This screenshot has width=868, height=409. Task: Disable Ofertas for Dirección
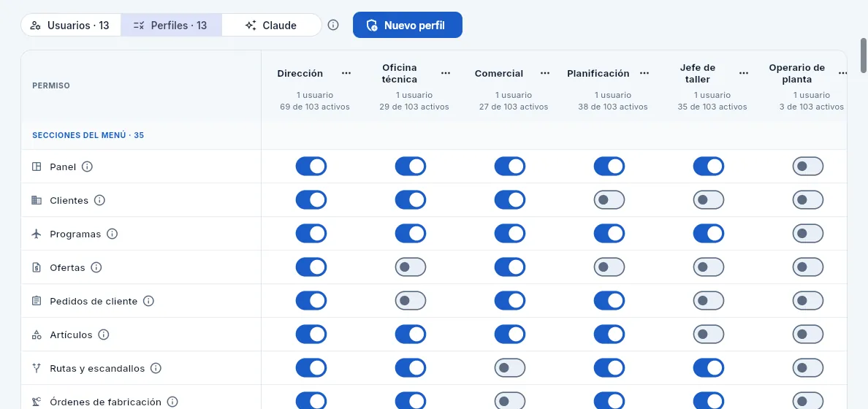click(x=311, y=267)
